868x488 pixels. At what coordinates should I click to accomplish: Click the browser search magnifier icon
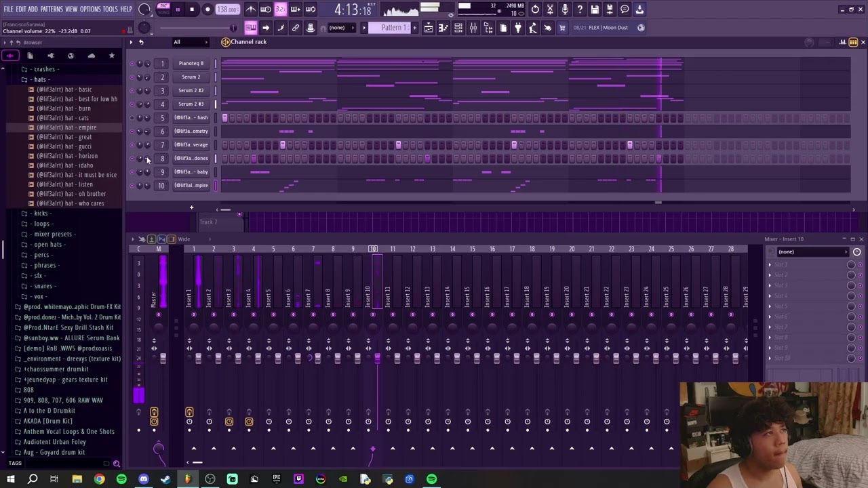[x=117, y=464]
